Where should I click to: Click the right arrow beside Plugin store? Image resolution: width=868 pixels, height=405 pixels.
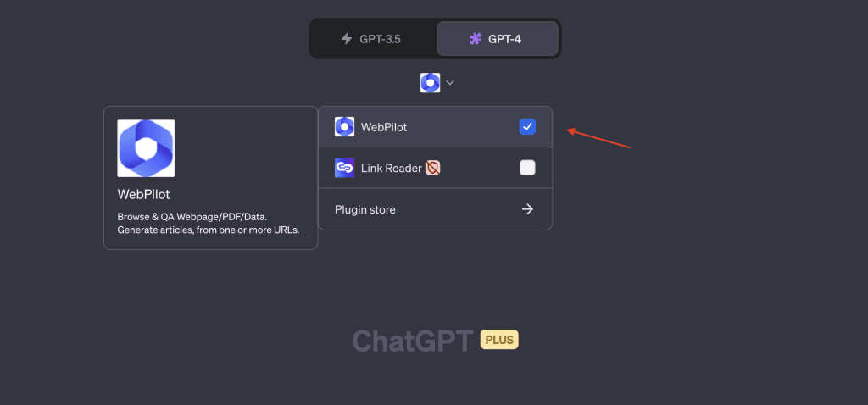pos(527,209)
